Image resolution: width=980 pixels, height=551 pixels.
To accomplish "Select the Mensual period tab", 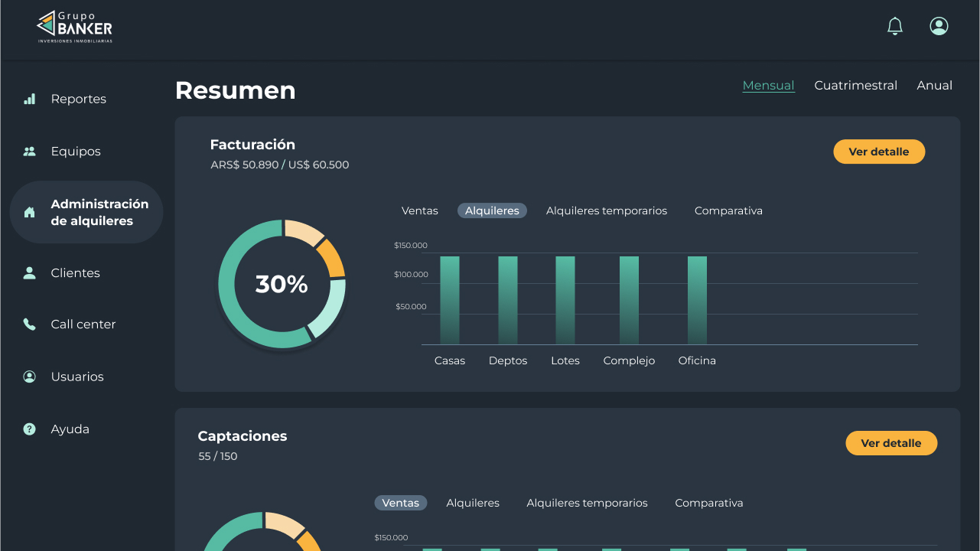I will (768, 86).
